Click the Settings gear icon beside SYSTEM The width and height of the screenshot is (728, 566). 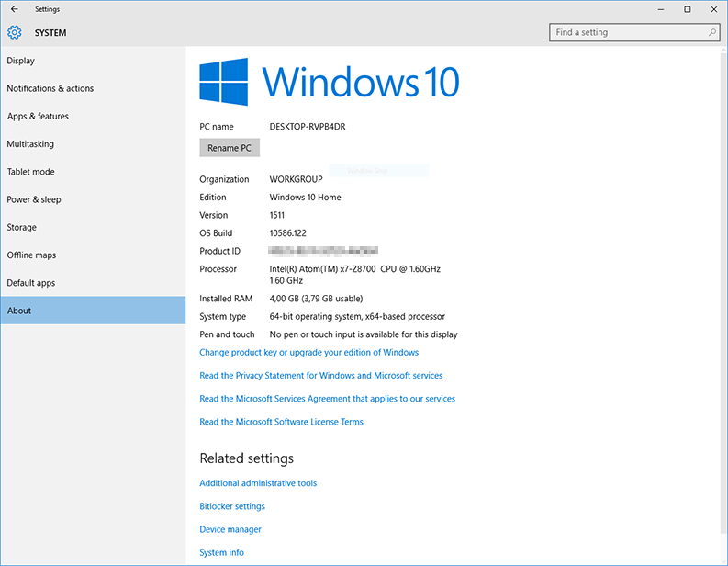15,32
